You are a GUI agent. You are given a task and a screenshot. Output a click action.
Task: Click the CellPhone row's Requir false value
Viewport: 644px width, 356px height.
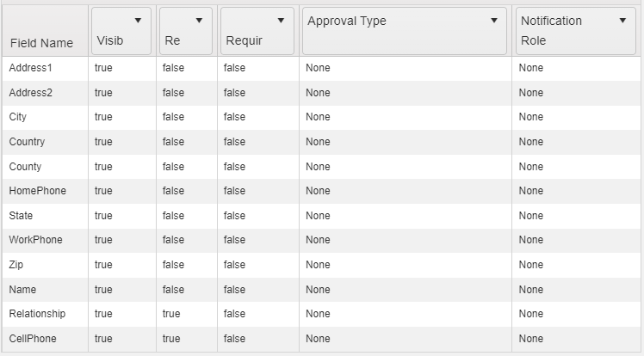(x=234, y=338)
